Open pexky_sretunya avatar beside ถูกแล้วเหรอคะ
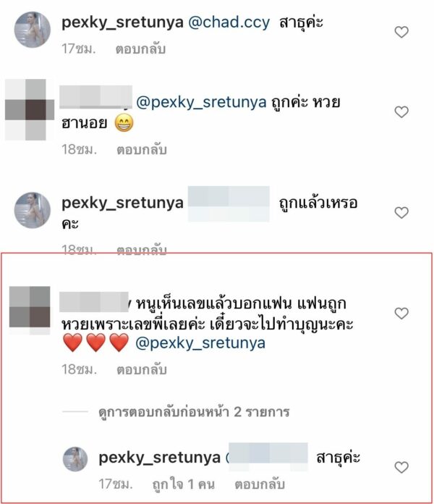The image size is (434, 504). point(33,210)
